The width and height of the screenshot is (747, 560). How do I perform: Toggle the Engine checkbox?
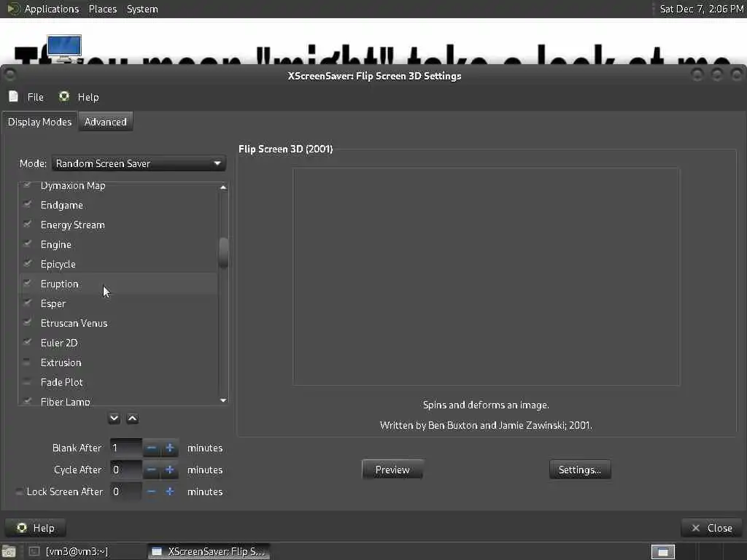point(27,244)
